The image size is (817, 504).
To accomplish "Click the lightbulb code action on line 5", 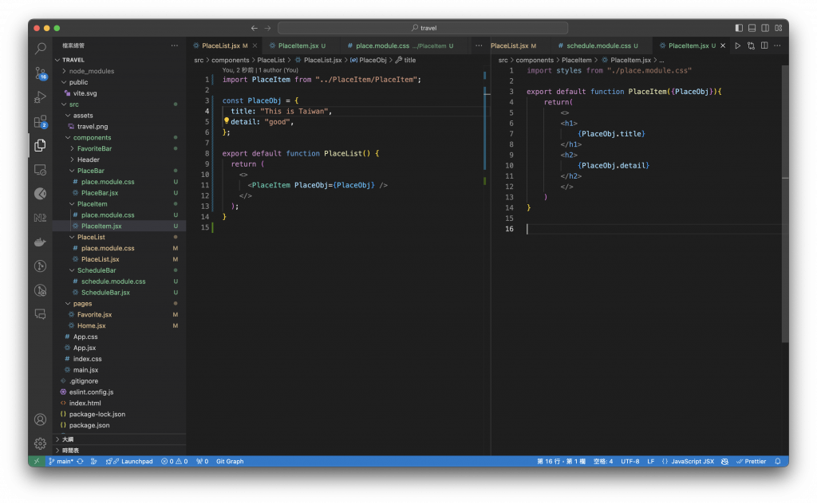I will [x=227, y=120].
